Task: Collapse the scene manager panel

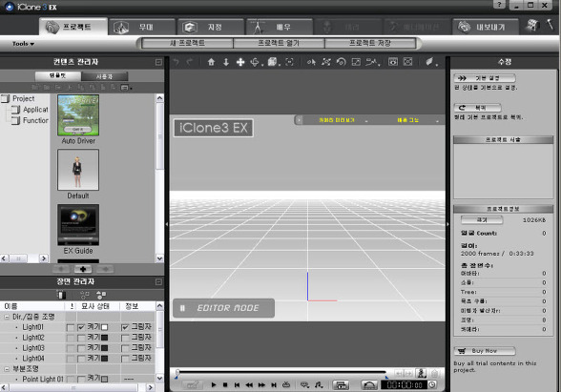Action: coord(158,282)
